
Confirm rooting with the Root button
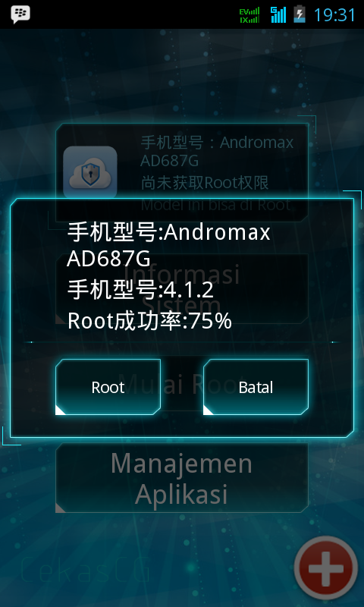108,387
